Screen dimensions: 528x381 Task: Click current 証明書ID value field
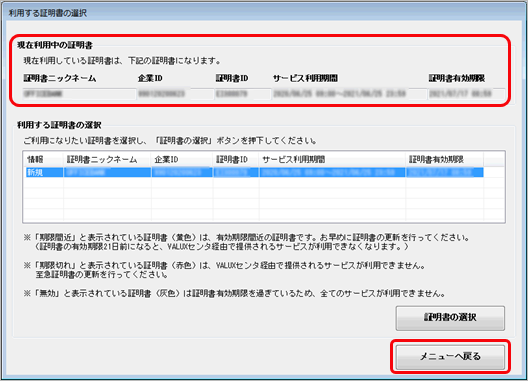243,94
